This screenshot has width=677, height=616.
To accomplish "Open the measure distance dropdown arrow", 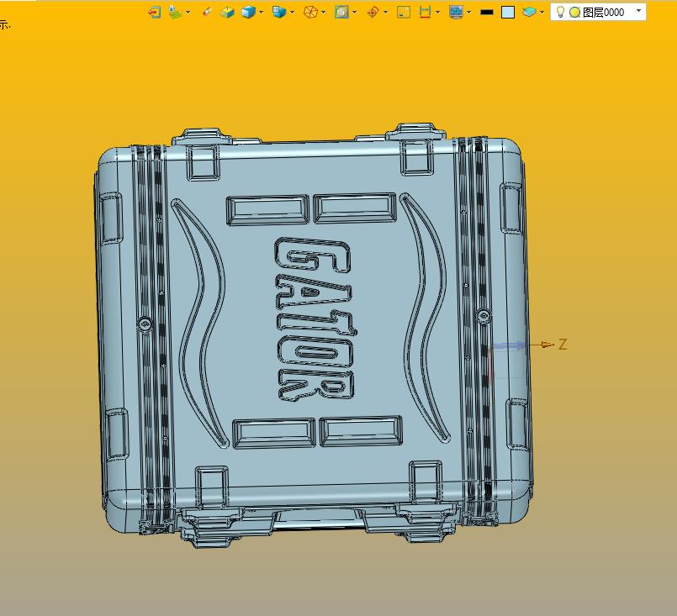I will pyautogui.click(x=438, y=12).
